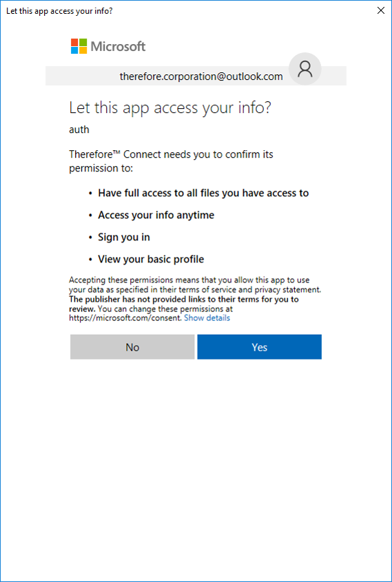This screenshot has width=392, height=582.
Task: Open the Show details link
Action: (207, 318)
